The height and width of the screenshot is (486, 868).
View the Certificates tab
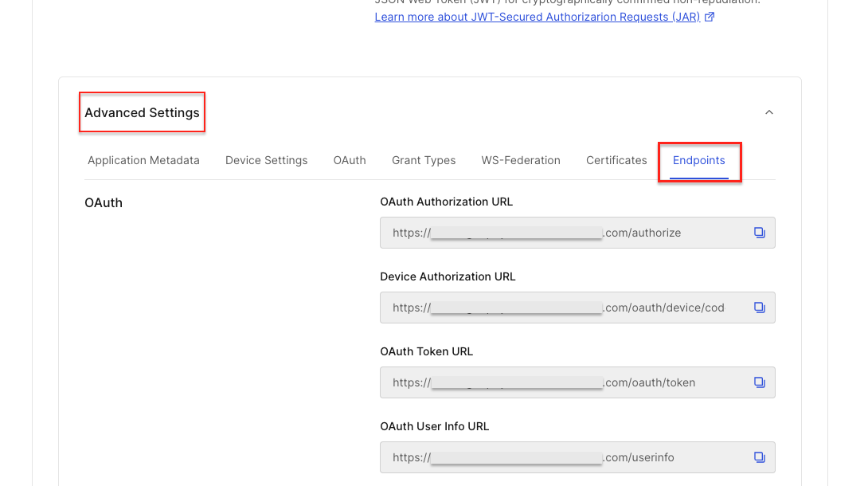(x=616, y=160)
